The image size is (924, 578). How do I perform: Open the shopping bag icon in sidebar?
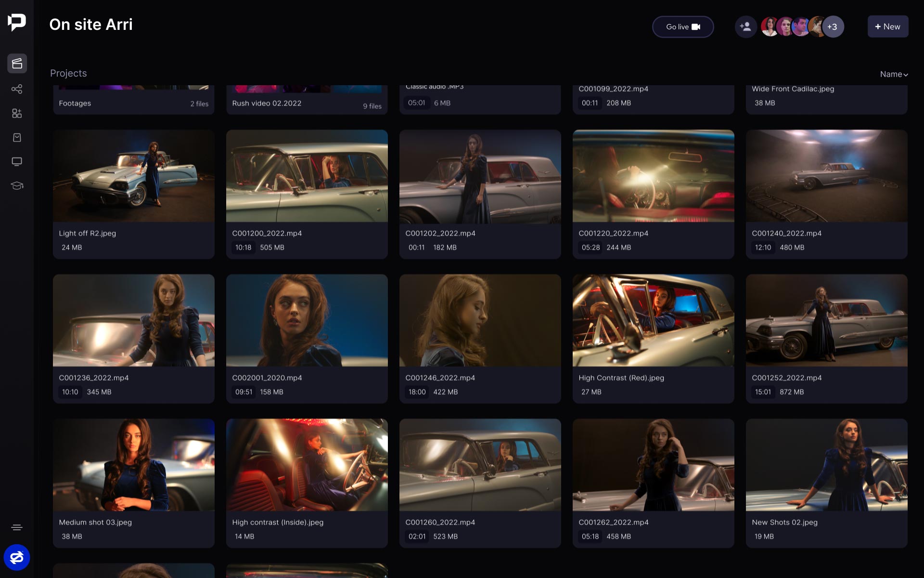(17, 137)
